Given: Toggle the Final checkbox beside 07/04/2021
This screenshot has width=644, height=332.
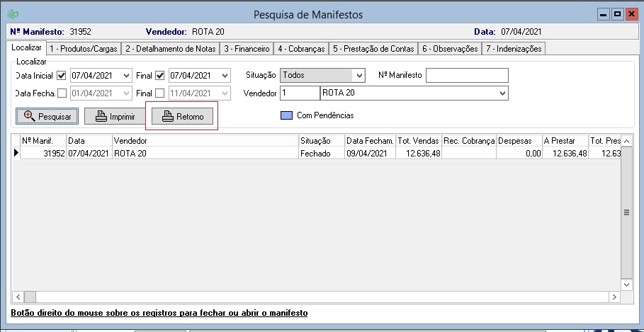Looking at the screenshot, I should [160, 76].
